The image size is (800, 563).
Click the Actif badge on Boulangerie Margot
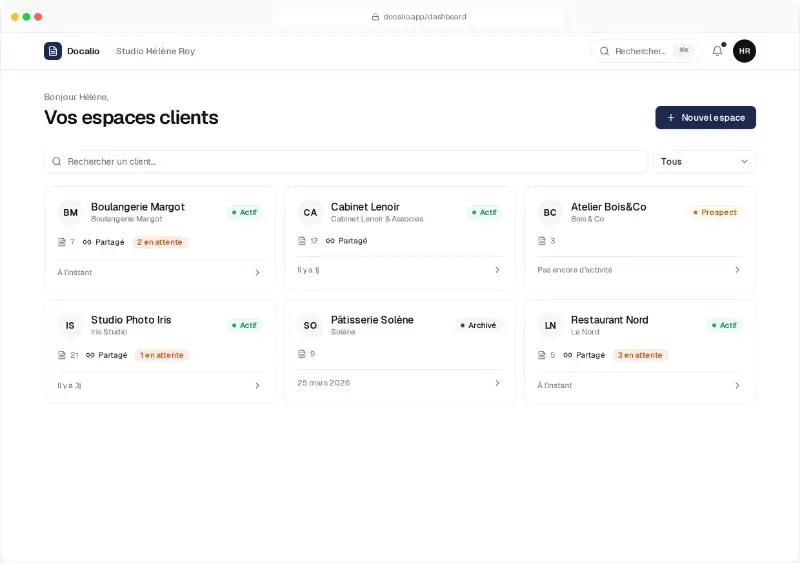(x=244, y=212)
